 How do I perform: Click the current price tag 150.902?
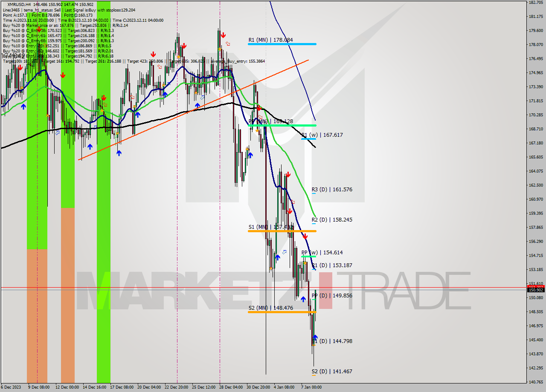(x=536, y=290)
